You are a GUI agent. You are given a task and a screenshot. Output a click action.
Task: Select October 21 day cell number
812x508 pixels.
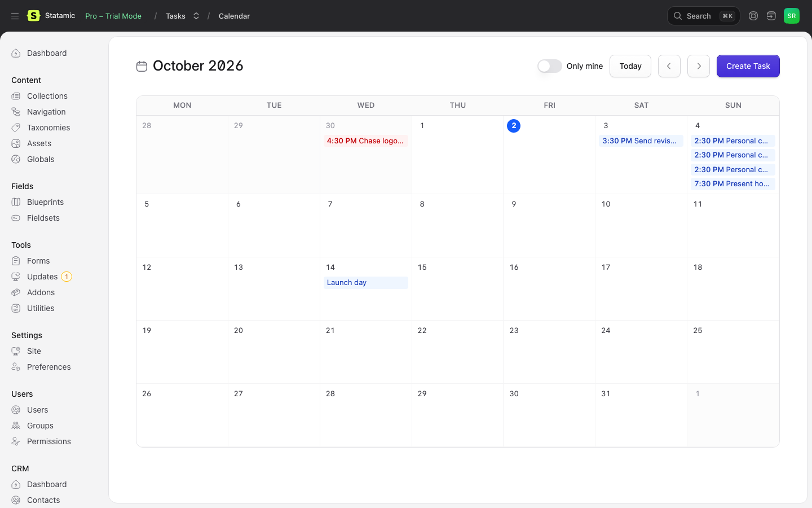coord(330,330)
